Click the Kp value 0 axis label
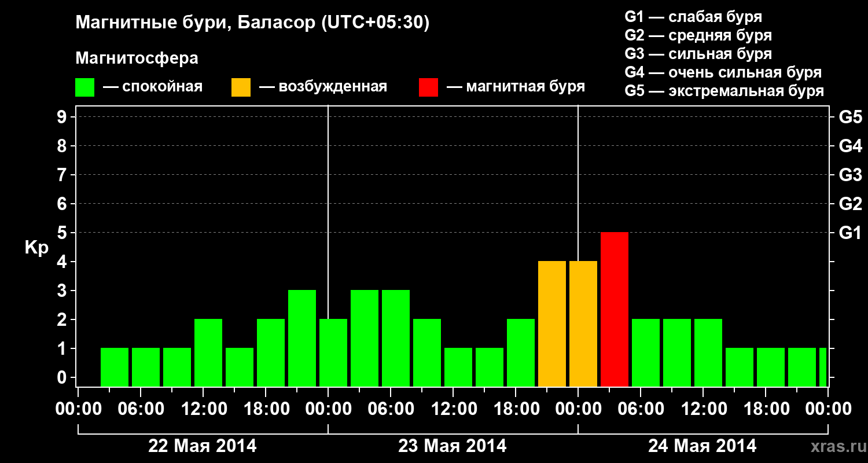Viewport: 868px width, 463px height. pyautogui.click(x=63, y=377)
